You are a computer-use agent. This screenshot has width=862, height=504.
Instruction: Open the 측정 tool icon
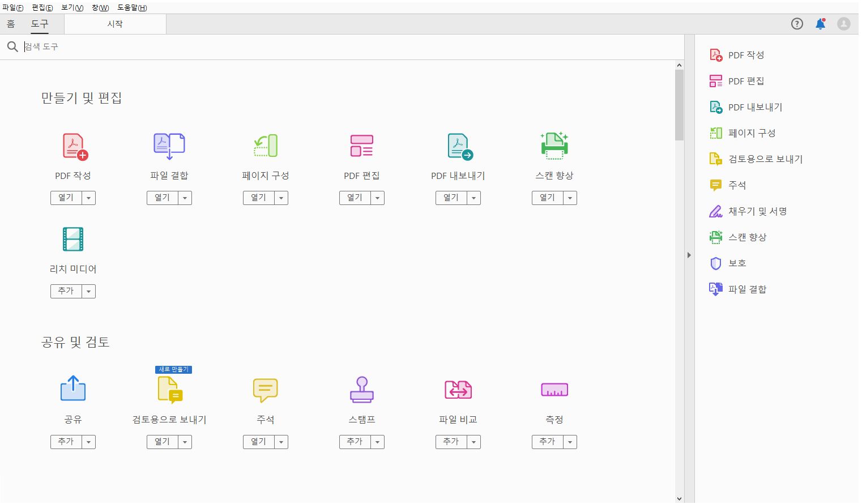(554, 389)
